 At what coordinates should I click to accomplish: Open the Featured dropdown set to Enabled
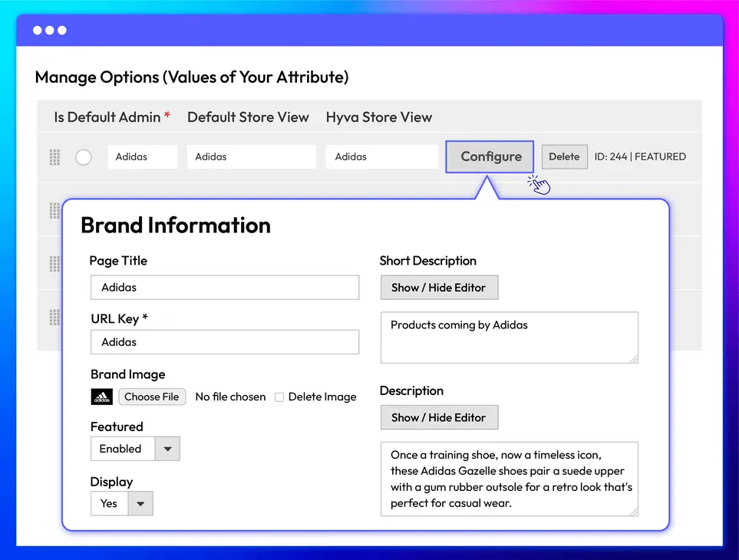pos(135,449)
